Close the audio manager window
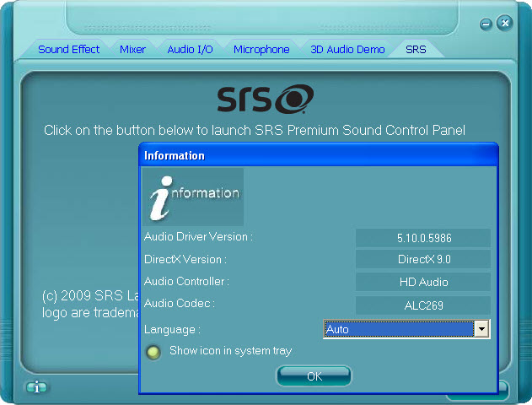Screen dimensions: 532x405 505,23
